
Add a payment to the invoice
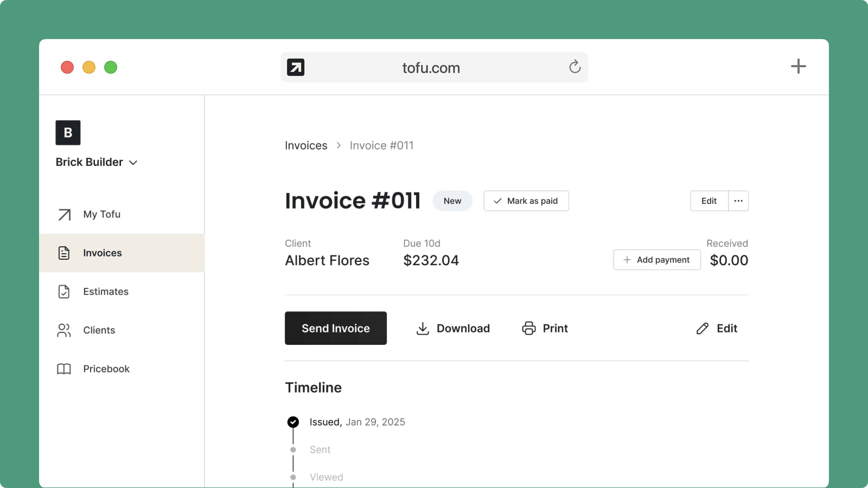657,260
